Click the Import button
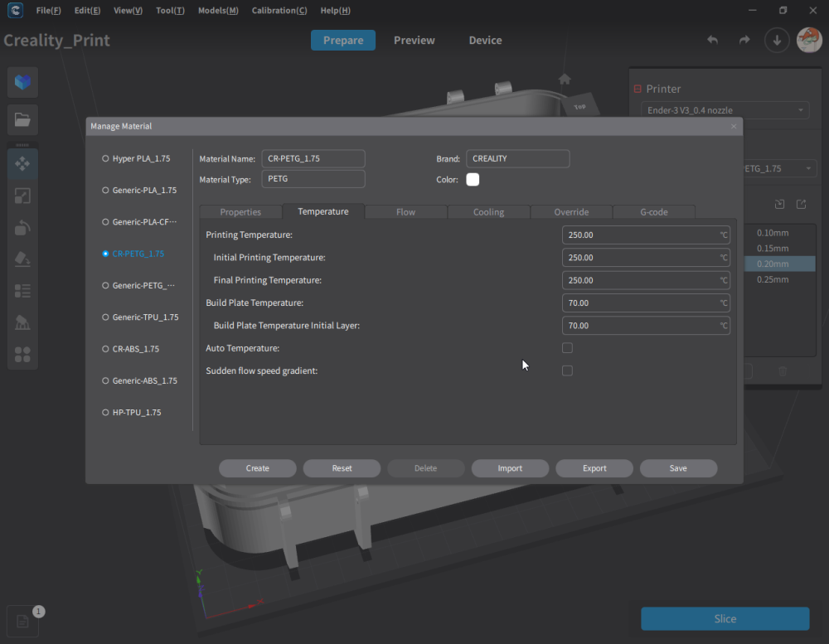Image resolution: width=829 pixels, height=644 pixels. point(510,468)
